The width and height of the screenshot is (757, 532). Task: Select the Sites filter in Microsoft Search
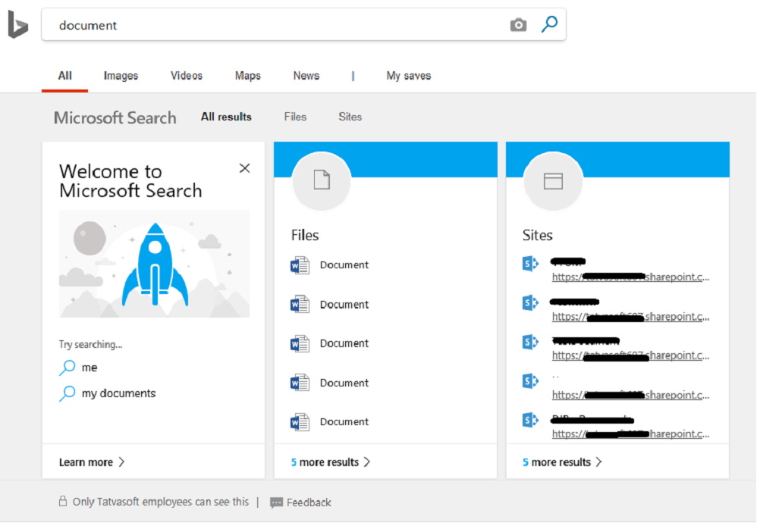350,117
